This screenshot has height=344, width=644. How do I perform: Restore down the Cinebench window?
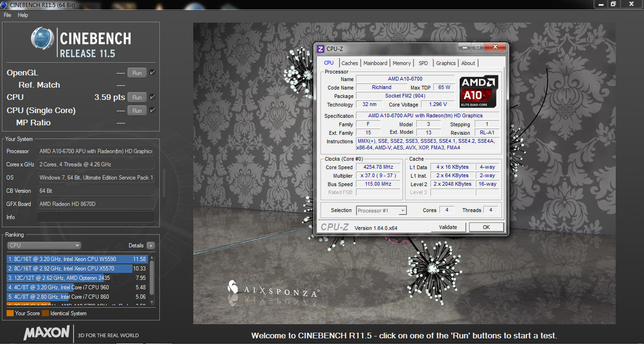(613, 4)
